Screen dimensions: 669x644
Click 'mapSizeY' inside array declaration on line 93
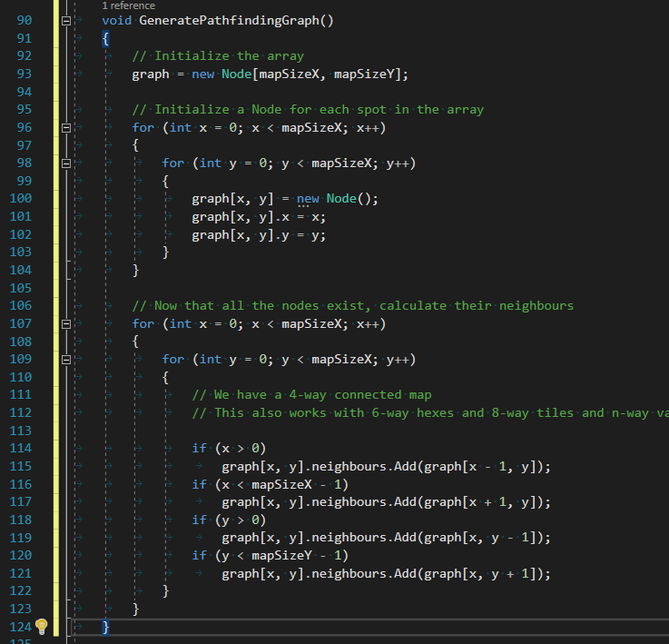(x=364, y=74)
